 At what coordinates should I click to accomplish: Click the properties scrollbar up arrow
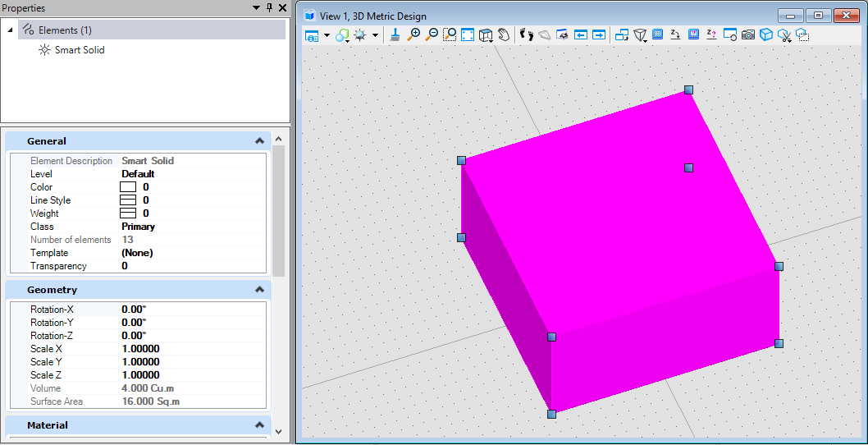[x=278, y=139]
